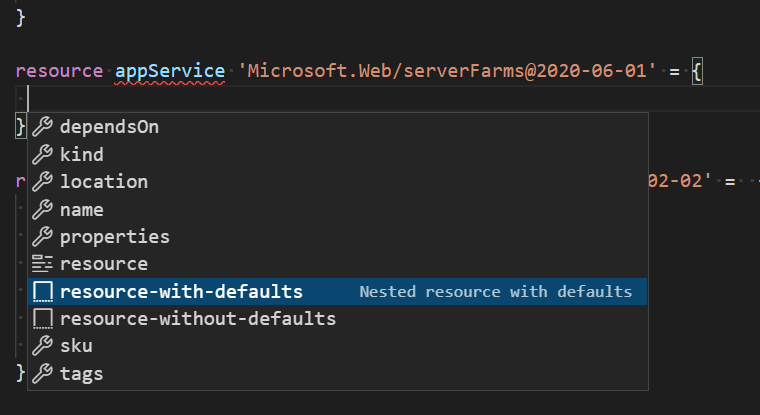Click the wrench icon beside dependsOn
This screenshot has width=760, height=415.
pyautogui.click(x=42, y=127)
